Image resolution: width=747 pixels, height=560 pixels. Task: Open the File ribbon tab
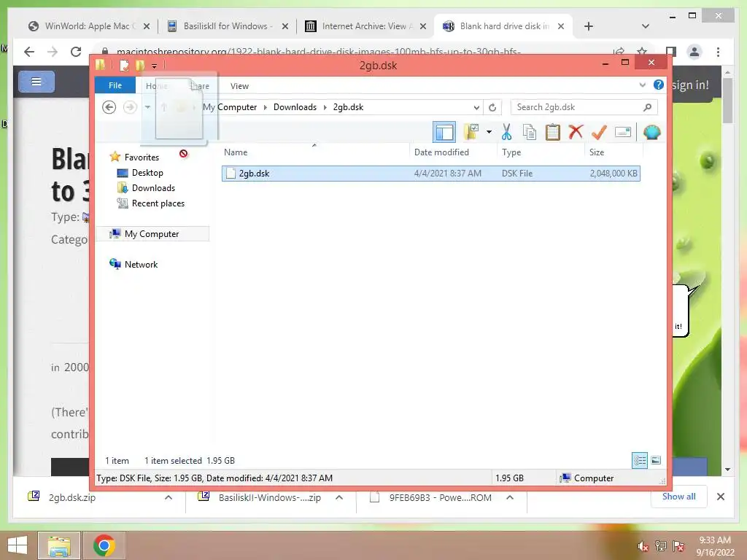pos(115,85)
